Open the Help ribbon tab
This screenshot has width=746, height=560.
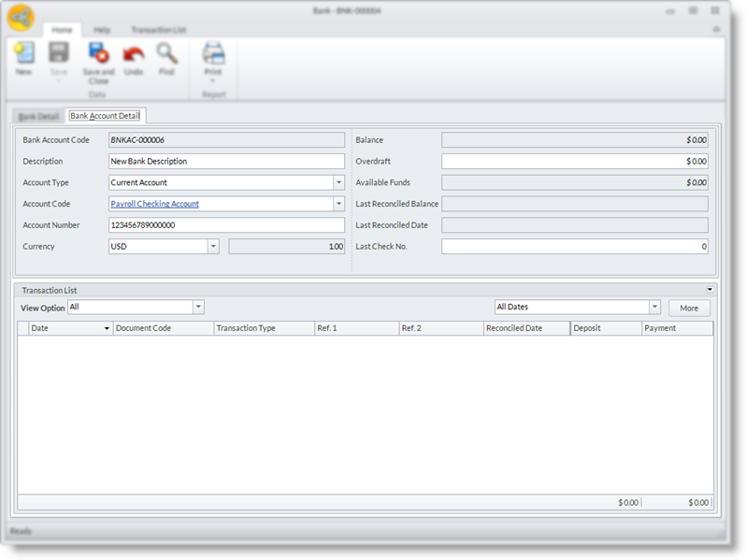point(101,30)
